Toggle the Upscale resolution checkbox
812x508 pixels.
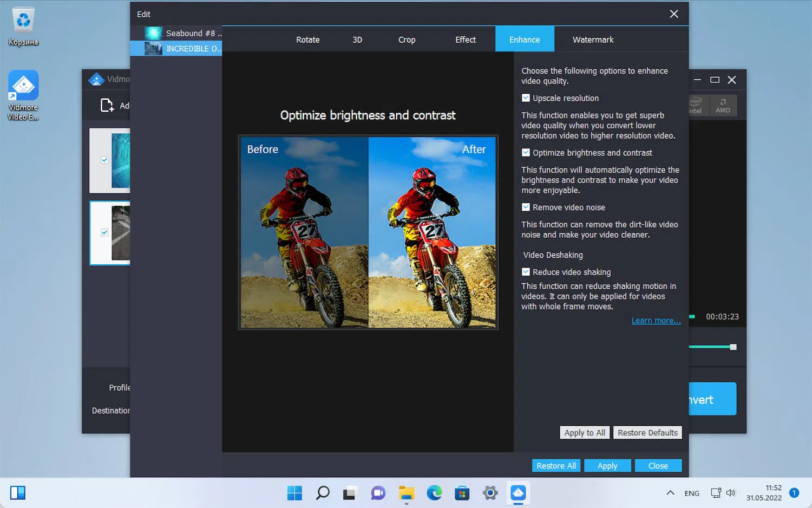point(526,98)
